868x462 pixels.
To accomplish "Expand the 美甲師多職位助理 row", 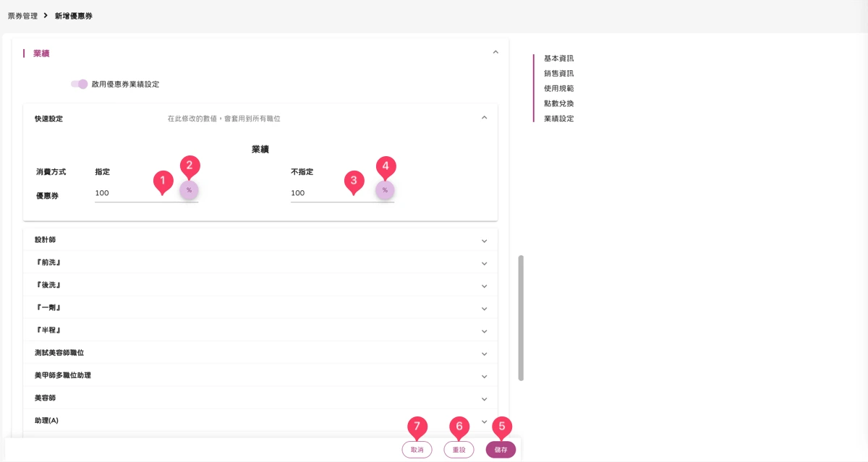I will point(260,375).
